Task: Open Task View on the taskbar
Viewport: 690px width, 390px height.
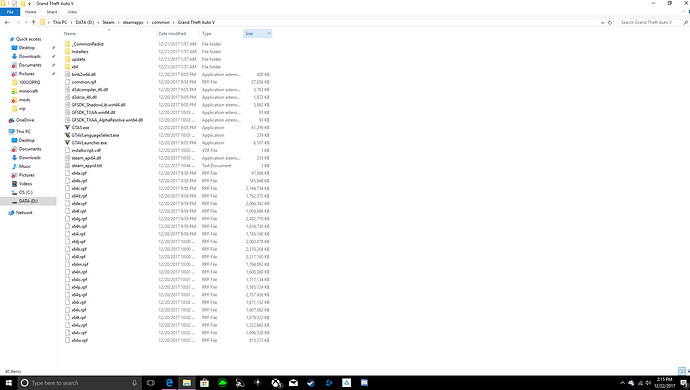Action: (150, 383)
